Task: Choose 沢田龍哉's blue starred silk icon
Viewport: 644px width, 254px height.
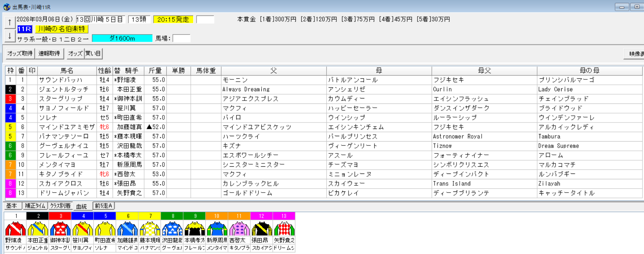Action: [172, 228]
